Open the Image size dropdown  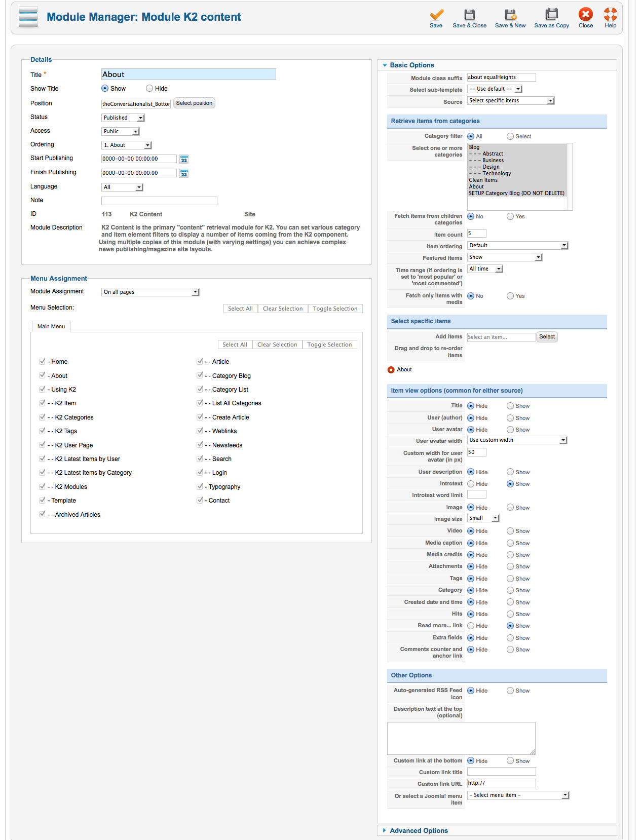483,518
